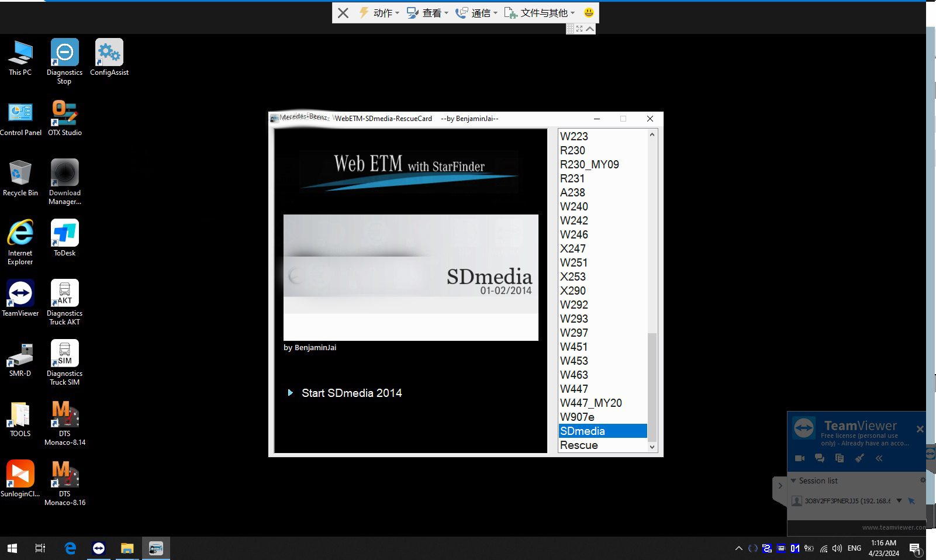Viewport: 936px width, 560px height.
Task: Open dropdown for session 3O8V2FF3PNERJJ5
Action: pos(899,500)
